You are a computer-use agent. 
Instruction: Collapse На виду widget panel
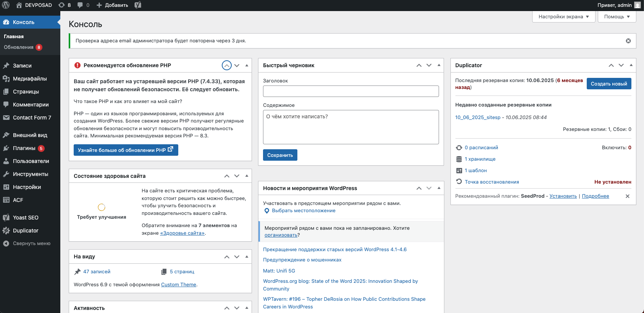point(247,257)
